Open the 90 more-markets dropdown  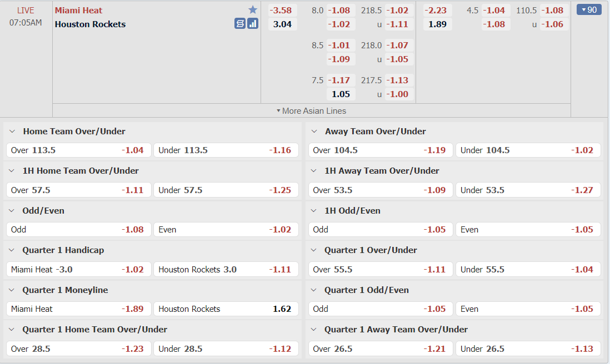point(589,10)
